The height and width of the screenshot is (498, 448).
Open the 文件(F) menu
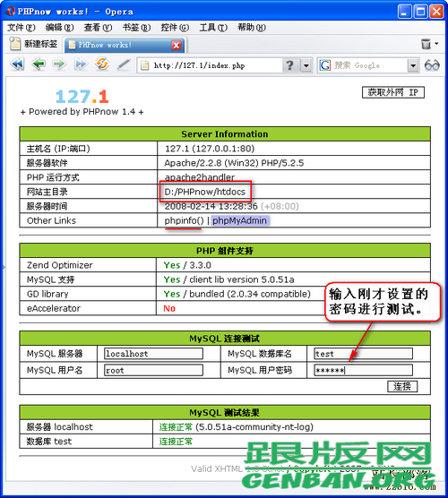[x=22, y=28]
